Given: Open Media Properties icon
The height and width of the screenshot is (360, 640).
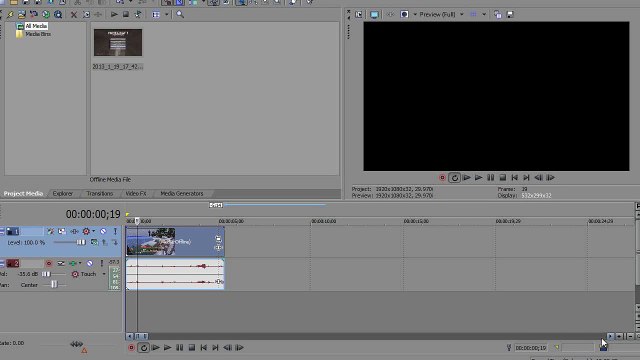Looking at the screenshot, I should tap(86, 15).
